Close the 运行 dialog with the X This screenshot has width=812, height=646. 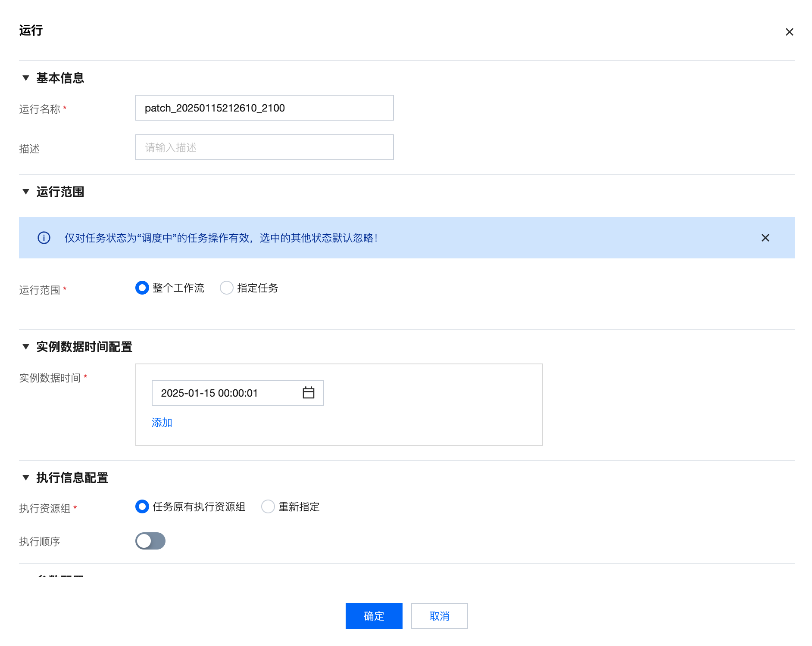(789, 32)
